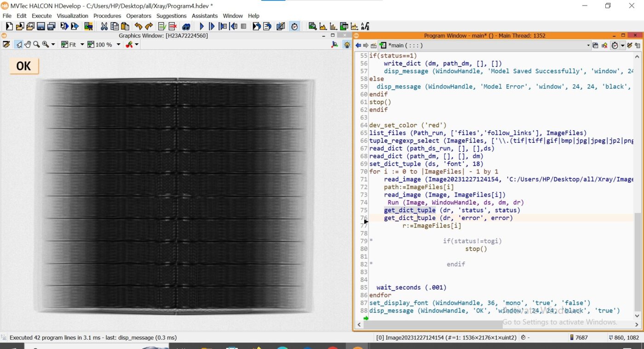Image resolution: width=644 pixels, height=349 pixels.
Task: Expand the zoom in tool dropdown arrow
Action: pos(53,45)
